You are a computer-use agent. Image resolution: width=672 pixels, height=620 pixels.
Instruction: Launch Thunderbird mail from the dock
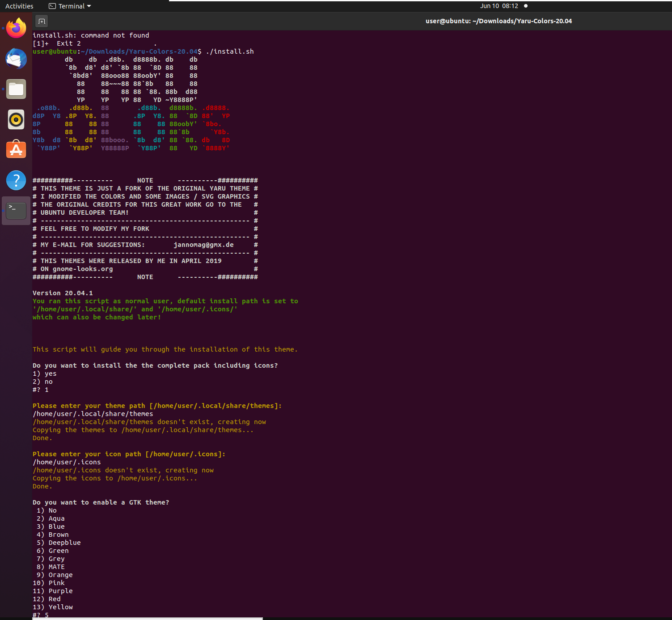tap(16, 59)
